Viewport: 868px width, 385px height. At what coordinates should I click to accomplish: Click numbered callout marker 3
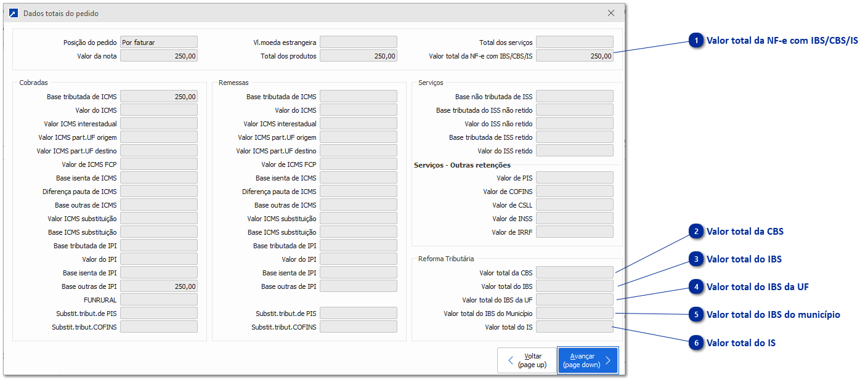(696, 259)
